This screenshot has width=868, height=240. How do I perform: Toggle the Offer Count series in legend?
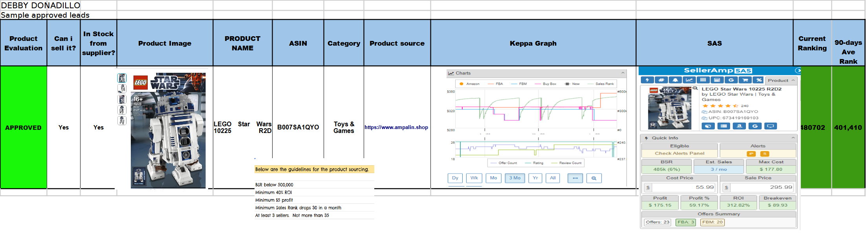504,163
